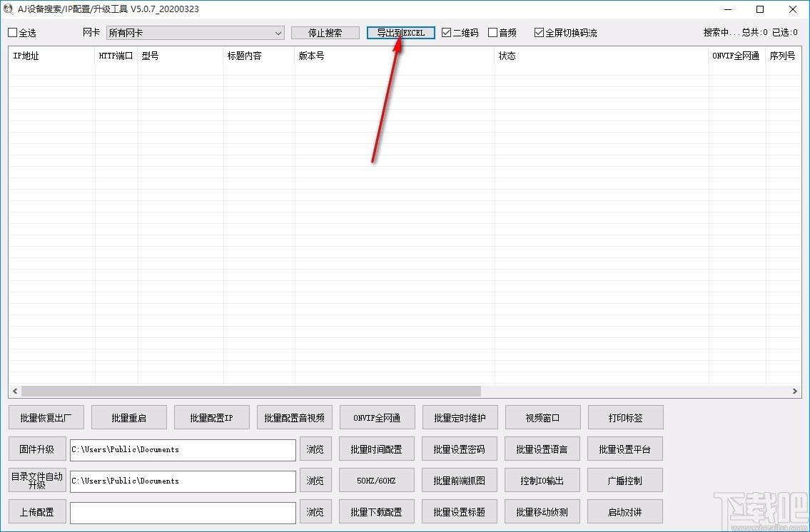Click 浏览 next to auto-upgrade directory

(315, 481)
